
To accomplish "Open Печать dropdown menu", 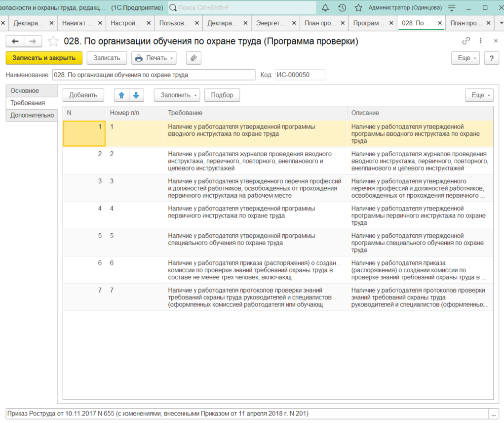I will 154,58.
